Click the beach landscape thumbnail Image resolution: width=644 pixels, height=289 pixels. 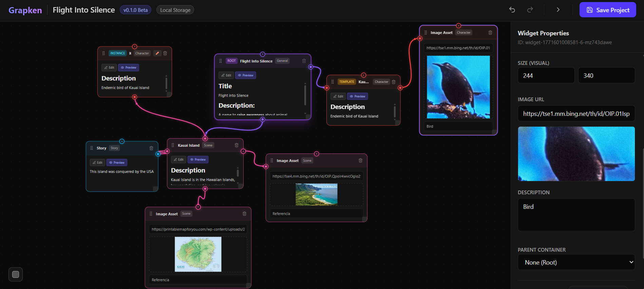click(317, 195)
